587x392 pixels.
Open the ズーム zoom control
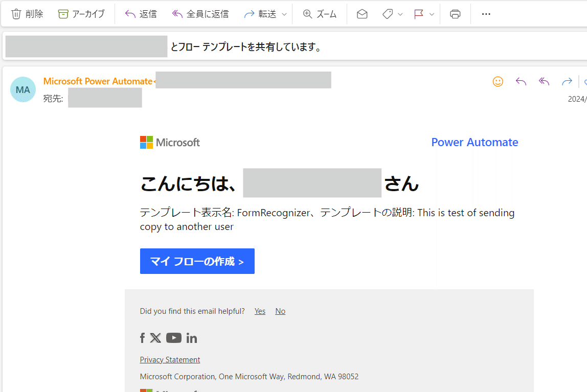[320, 14]
